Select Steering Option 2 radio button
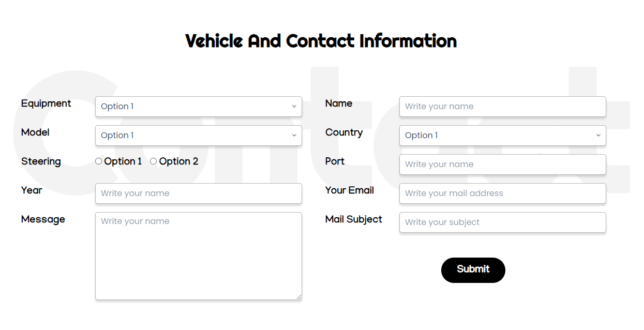Screen dimensions: 644x330 coord(154,161)
